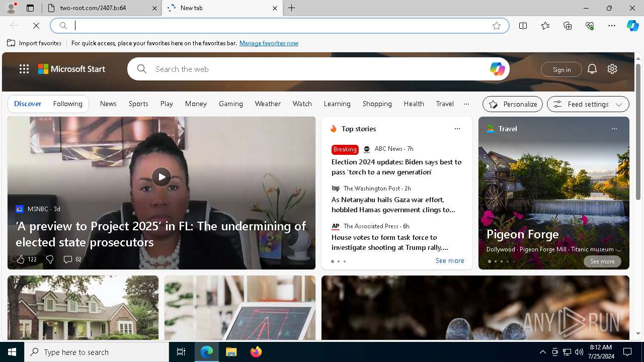Expand the Feed settings dropdown

tap(588, 104)
